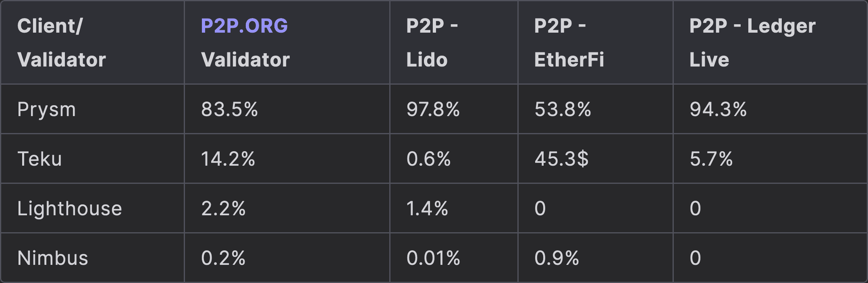Click the 0.9% Nimbus EtherFi cell
This screenshot has width=868, height=283.
tap(557, 258)
